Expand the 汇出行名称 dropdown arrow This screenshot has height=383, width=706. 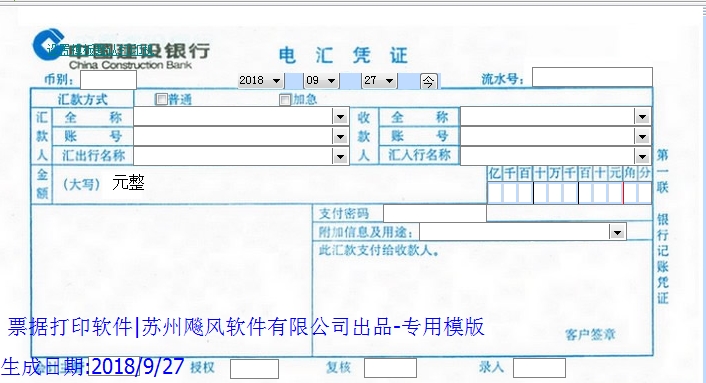[x=340, y=156]
